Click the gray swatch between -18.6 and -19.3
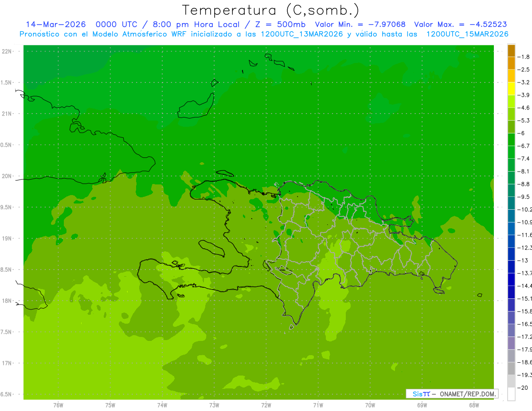Image resolution: width=532 pixels, height=411 pixels. [x=511, y=368]
